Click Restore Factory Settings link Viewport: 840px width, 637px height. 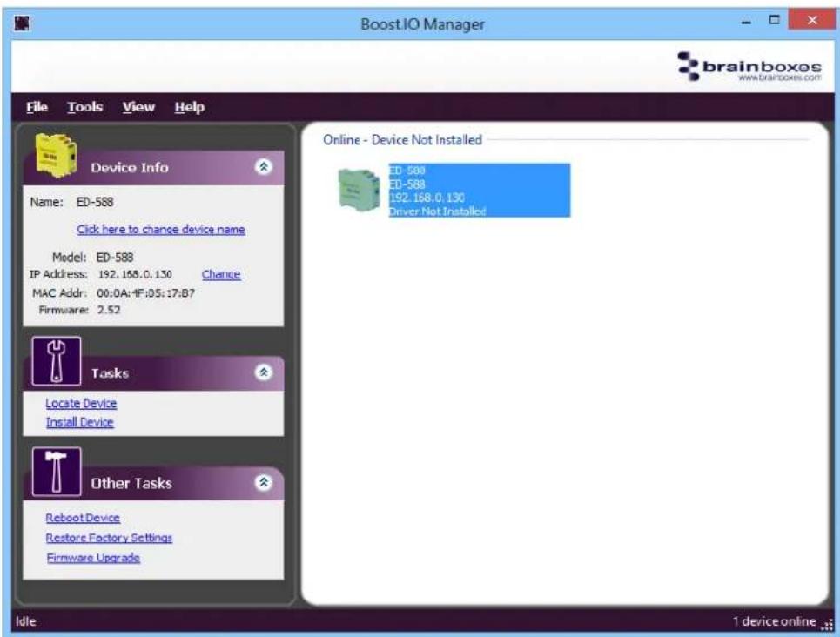(x=109, y=538)
